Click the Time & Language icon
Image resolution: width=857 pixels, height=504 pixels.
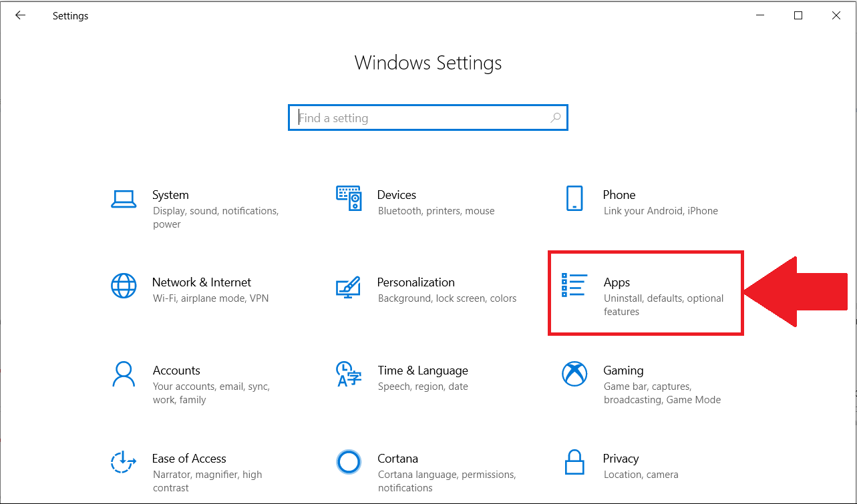(x=349, y=374)
